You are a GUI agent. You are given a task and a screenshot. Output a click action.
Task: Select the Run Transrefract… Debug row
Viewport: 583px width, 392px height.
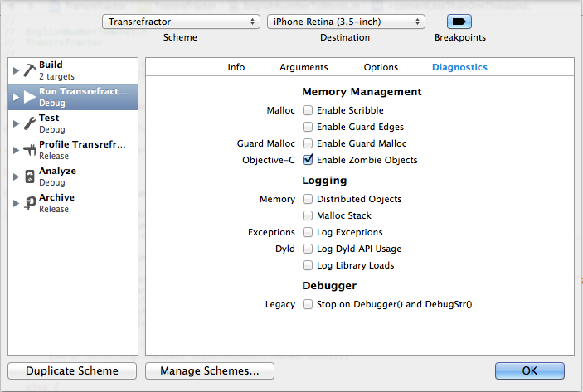click(73, 97)
